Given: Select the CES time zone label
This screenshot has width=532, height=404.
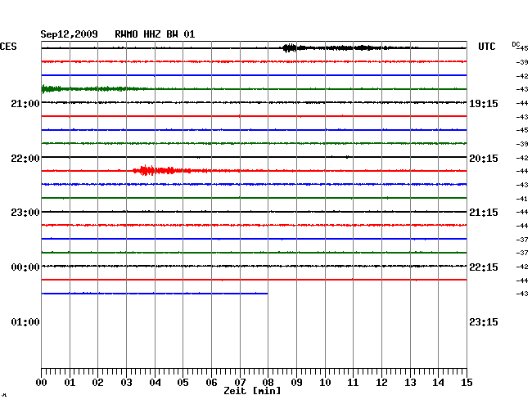Looking at the screenshot, I should coord(8,47).
